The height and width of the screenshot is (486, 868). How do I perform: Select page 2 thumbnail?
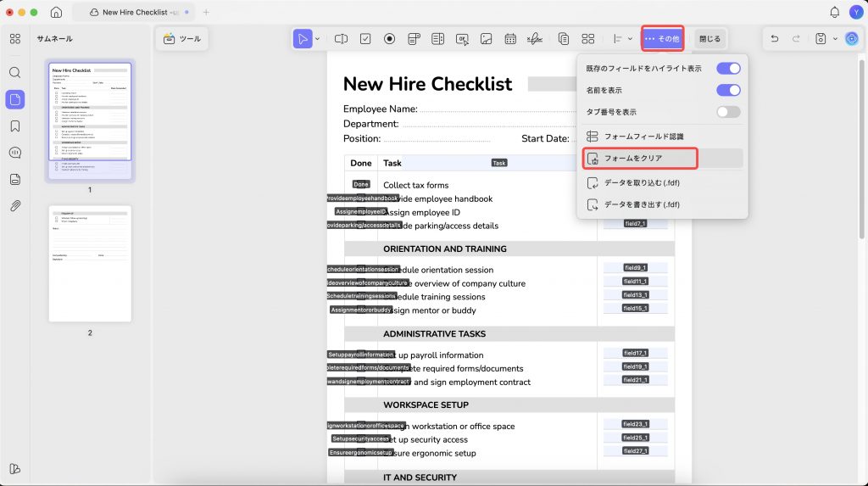click(90, 264)
